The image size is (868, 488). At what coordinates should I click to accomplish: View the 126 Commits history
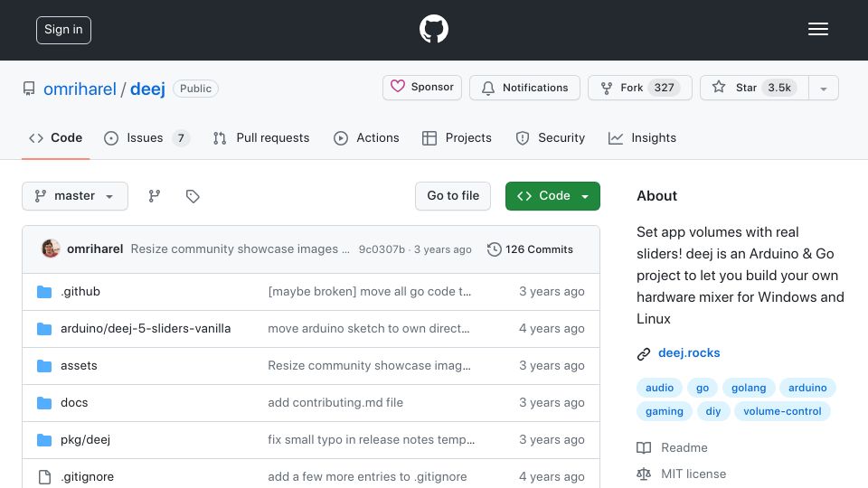(530, 249)
